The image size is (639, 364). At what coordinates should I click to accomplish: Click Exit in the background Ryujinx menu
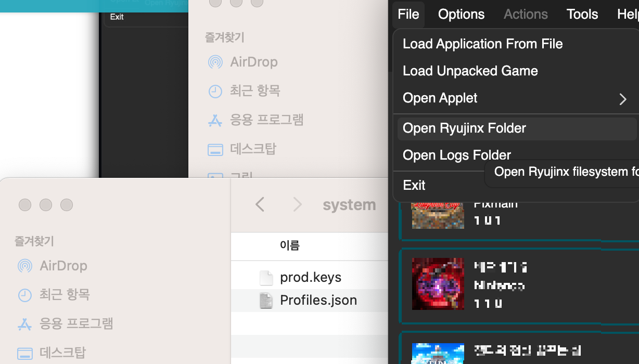[x=117, y=17]
